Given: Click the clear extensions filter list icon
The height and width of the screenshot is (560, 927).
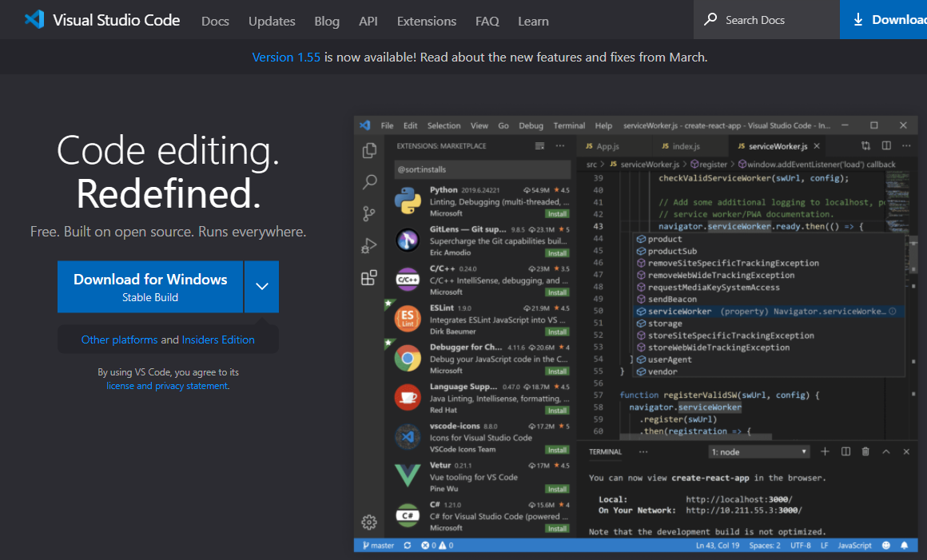Looking at the screenshot, I should [539, 146].
